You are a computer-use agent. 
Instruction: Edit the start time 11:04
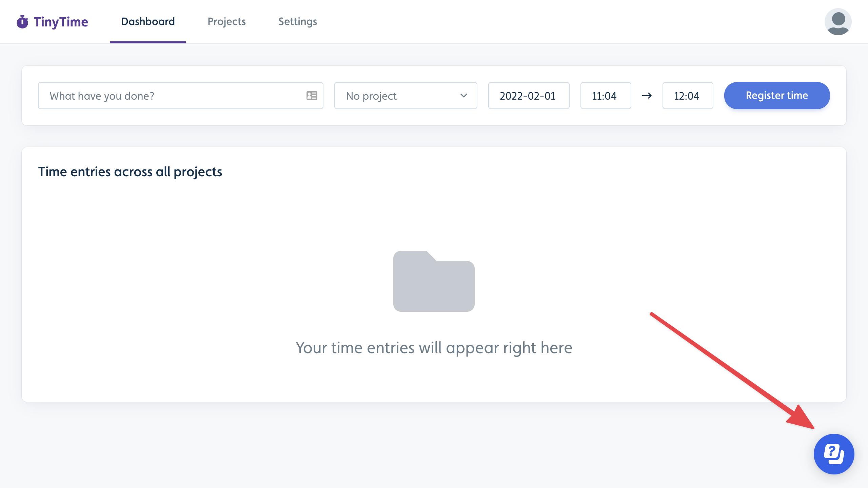tap(606, 96)
